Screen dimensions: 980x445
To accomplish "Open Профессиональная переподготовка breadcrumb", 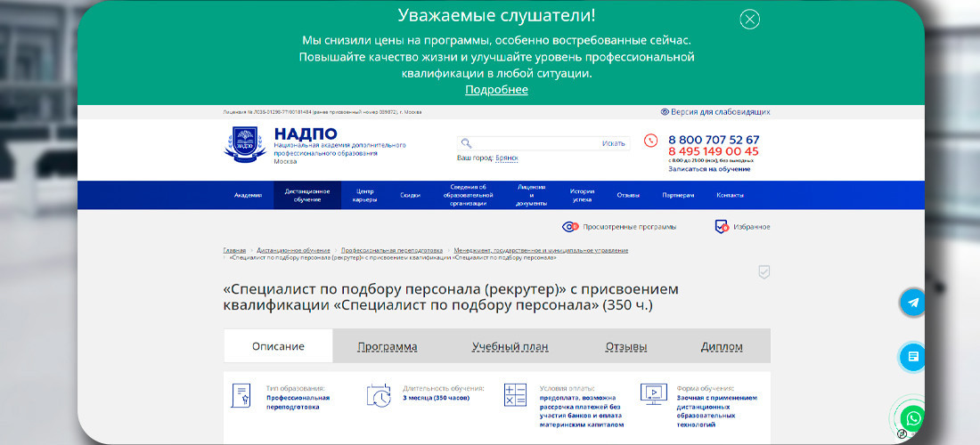I will 392,250.
